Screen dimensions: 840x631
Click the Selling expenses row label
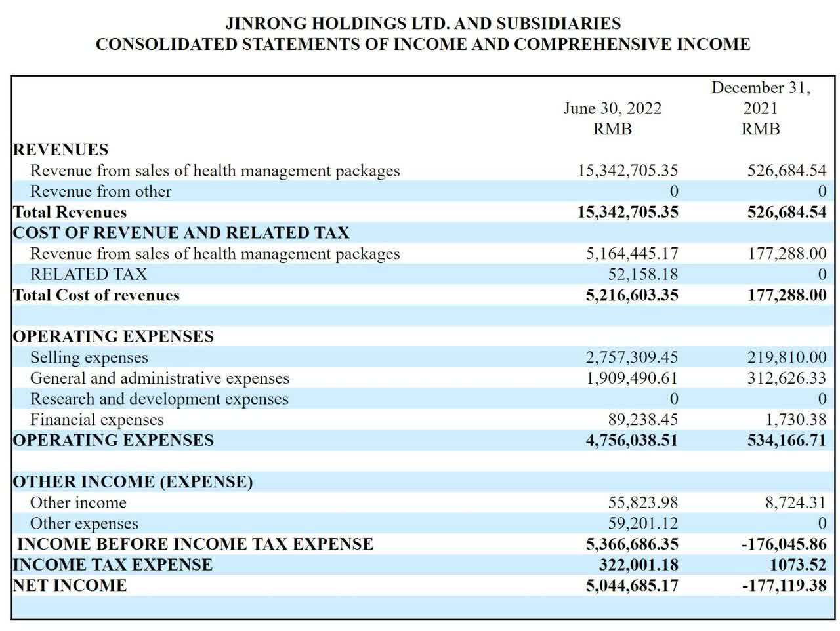[x=89, y=357]
